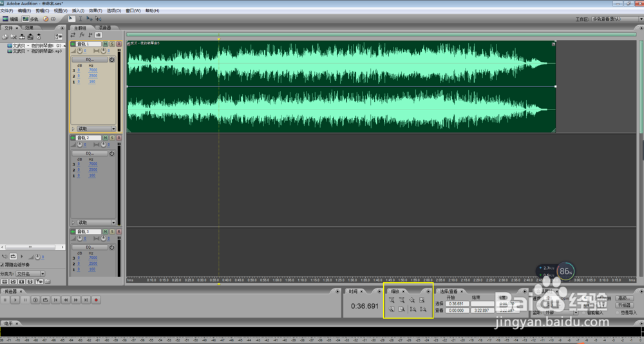Mute 音轨 1 with M button

click(105, 44)
